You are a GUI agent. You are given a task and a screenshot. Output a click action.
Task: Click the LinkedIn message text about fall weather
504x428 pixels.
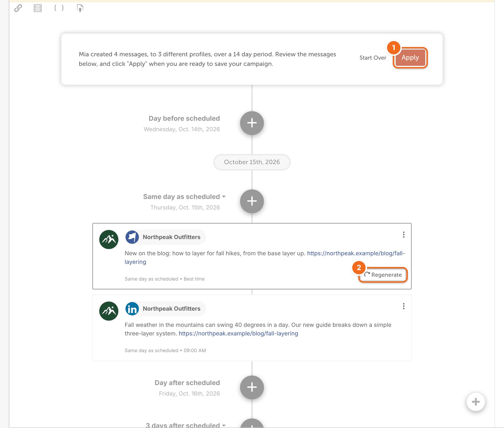click(x=258, y=329)
